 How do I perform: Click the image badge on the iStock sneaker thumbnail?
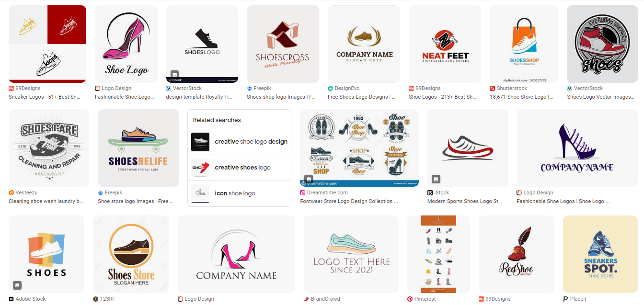pos(436,179)
